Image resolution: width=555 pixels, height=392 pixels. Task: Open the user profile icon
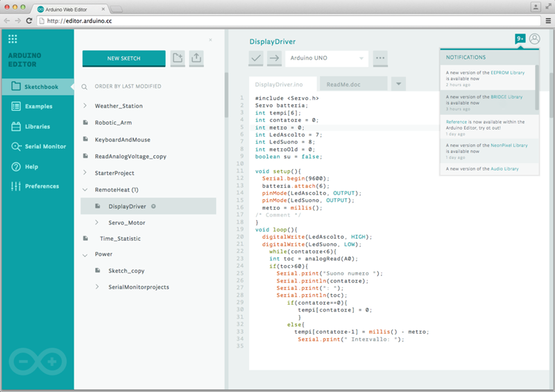coord(534,39)
